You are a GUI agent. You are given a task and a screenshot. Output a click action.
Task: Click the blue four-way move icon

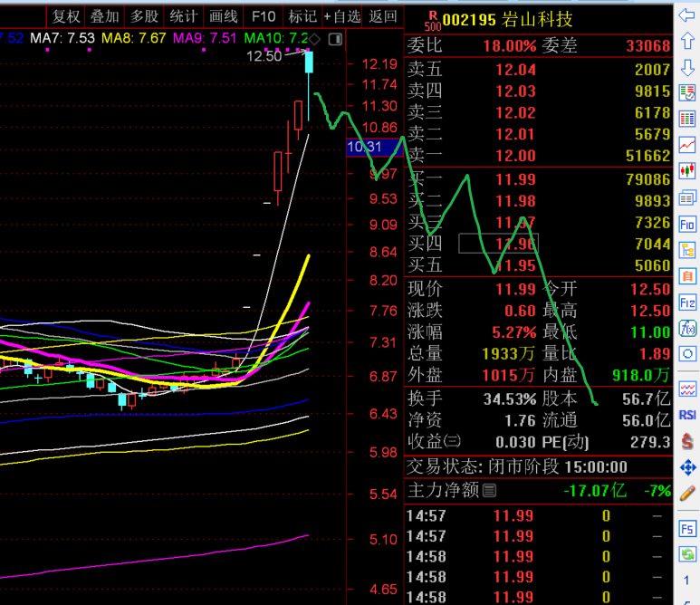pyautogui.click(x=687, y=467)
